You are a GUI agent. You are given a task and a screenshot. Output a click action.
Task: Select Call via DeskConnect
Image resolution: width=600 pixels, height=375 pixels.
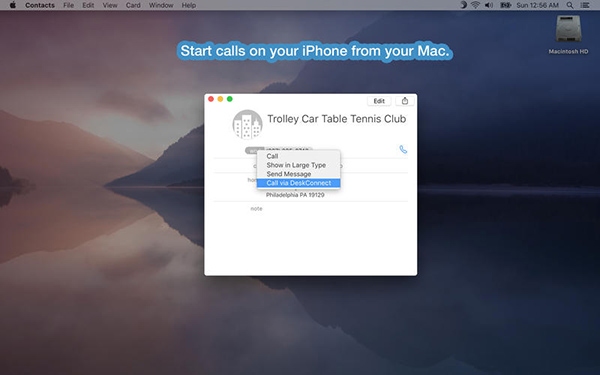click(298, 183)
